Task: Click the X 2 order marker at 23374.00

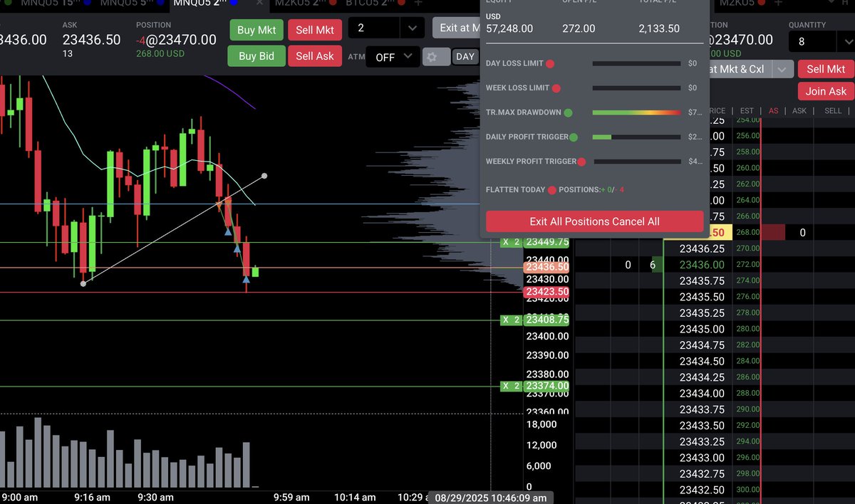Action: pyautogui.click(x=512, y=385)
